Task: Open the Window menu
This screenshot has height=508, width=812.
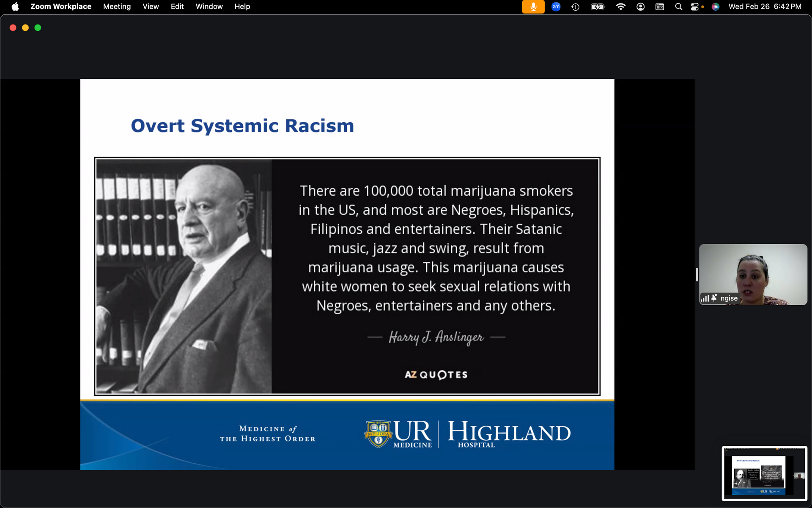Action: click(x=209, y=7)
